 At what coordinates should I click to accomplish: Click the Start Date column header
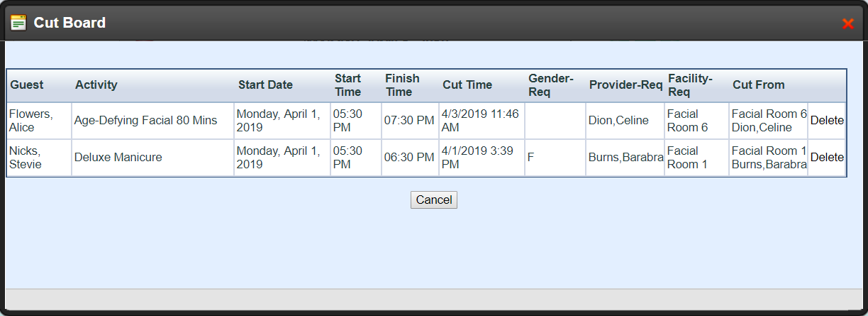coord(265,85)
